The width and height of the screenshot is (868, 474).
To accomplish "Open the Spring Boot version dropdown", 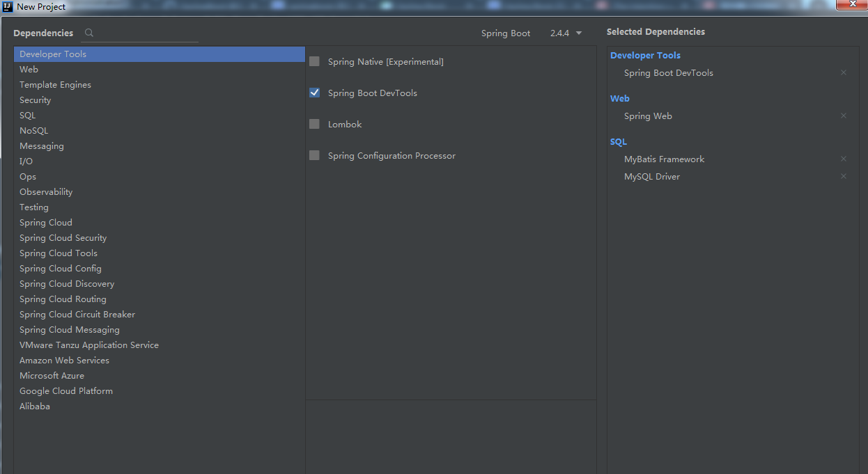I will 566,33.
